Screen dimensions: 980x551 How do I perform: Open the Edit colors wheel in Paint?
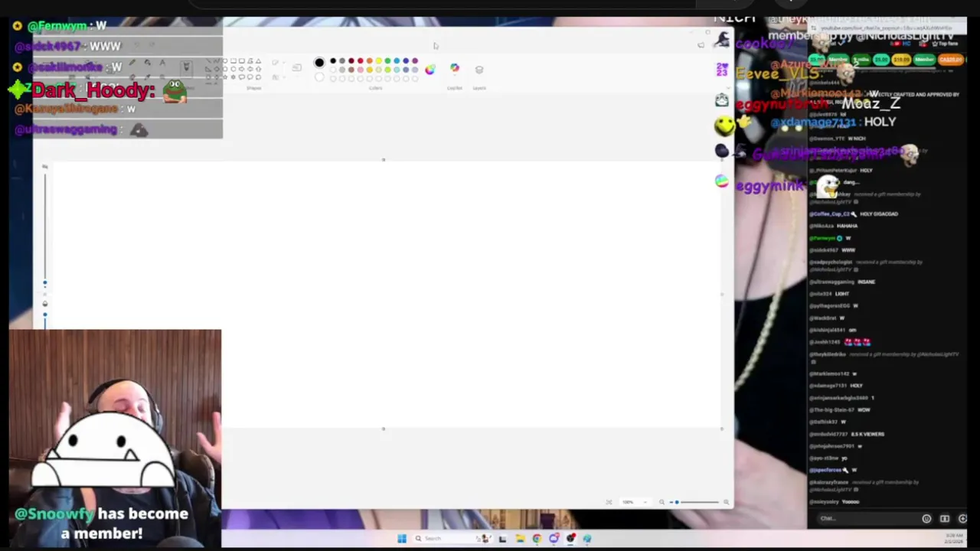(x=430, y=69)
